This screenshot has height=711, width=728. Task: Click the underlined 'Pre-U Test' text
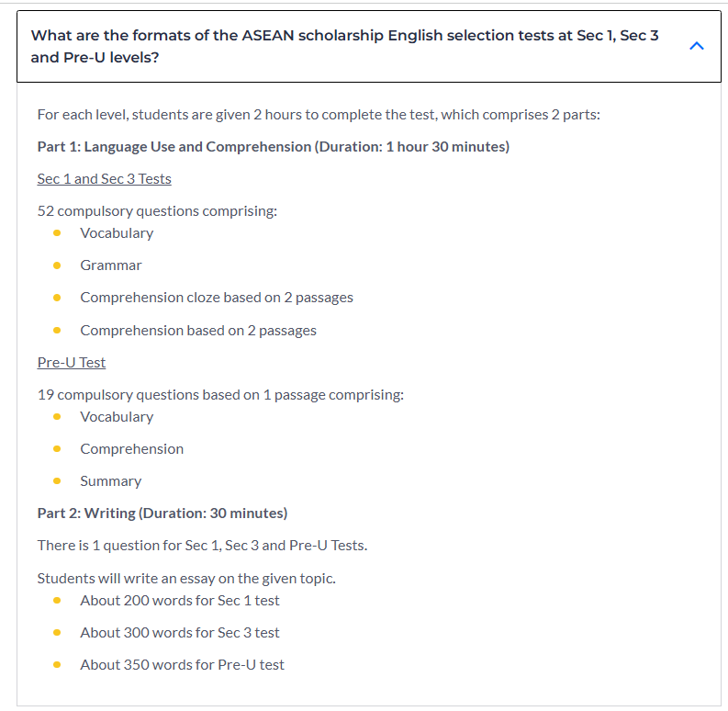(x=72, y=362)
